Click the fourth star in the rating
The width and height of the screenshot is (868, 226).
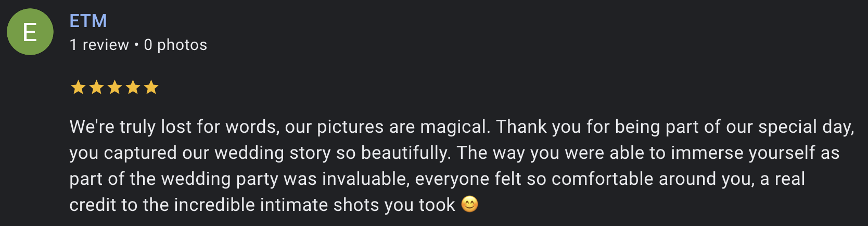[x=133, y=87]
